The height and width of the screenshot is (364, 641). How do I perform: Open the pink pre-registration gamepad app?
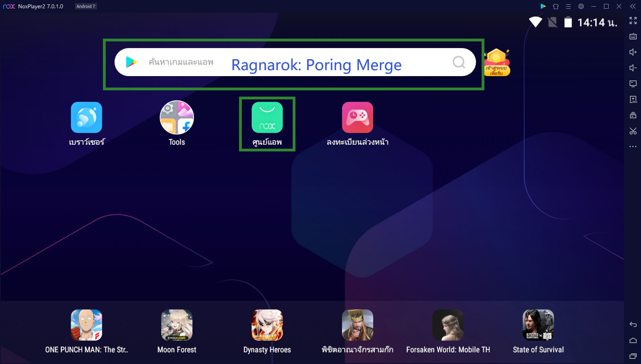(x=357, y=118)
